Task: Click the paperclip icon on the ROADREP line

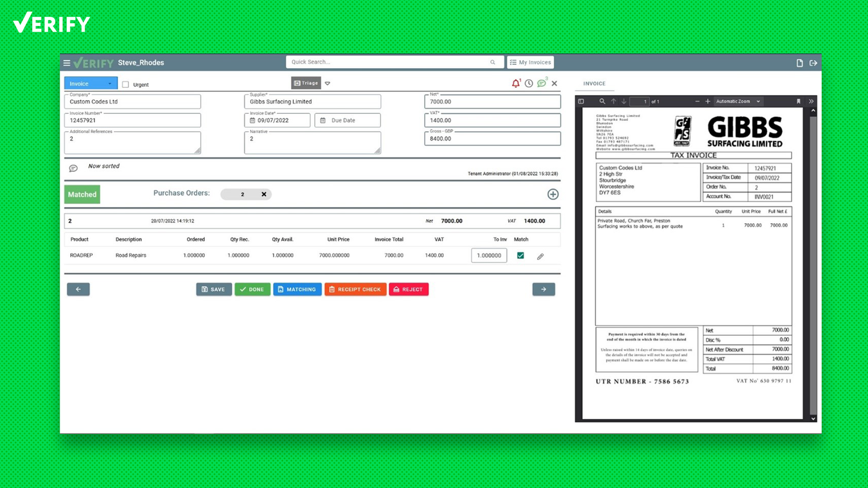Action: (540, 256)
